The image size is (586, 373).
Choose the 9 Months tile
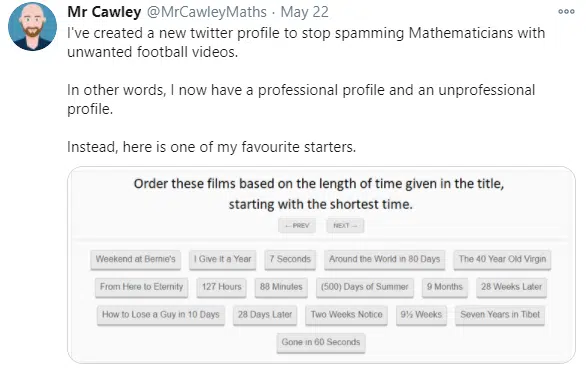(x=445, y=287)
